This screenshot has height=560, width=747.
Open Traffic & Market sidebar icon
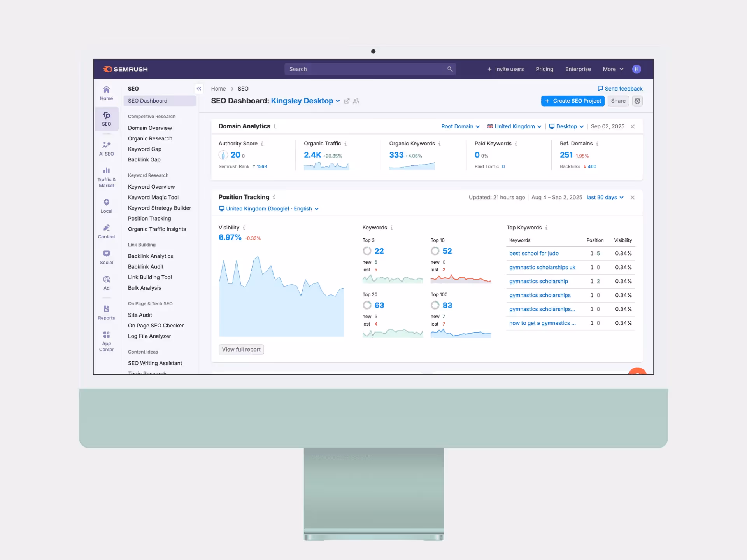coord(106,177)
